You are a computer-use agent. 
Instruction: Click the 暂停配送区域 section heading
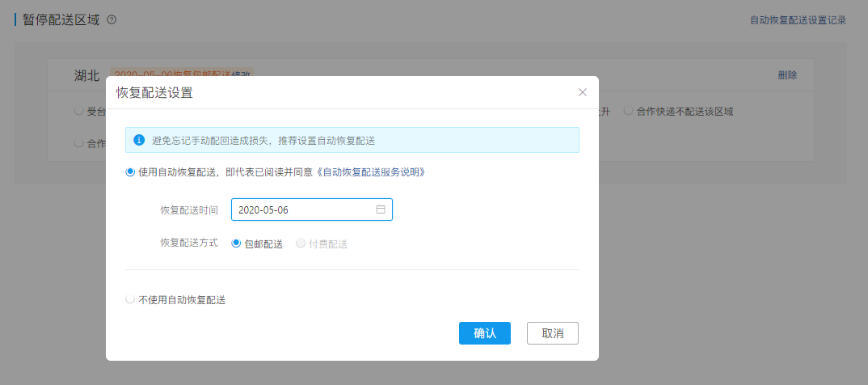61,20
